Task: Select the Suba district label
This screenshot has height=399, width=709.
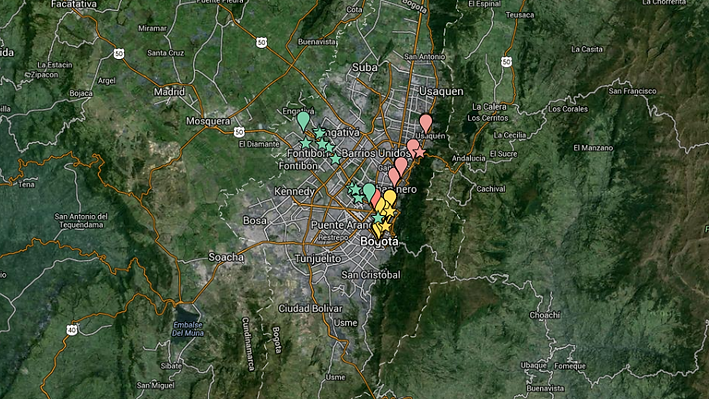Action: point(364,67)
